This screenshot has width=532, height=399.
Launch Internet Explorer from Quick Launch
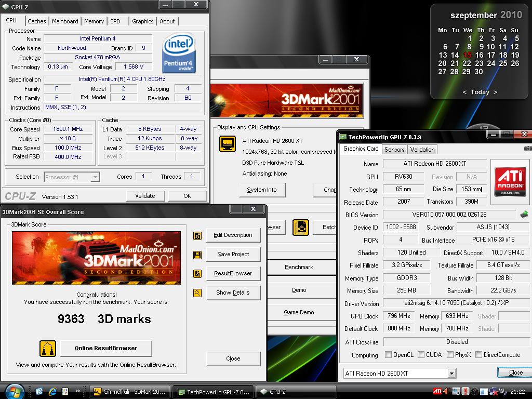tap(52, 392)
